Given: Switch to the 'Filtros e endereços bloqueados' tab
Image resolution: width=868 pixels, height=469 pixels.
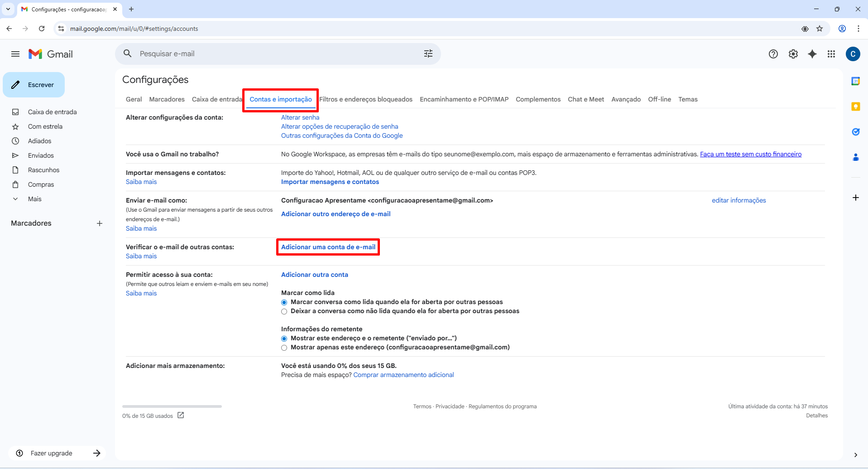Looking at the screenshot, I should click(x=366, y=99).
